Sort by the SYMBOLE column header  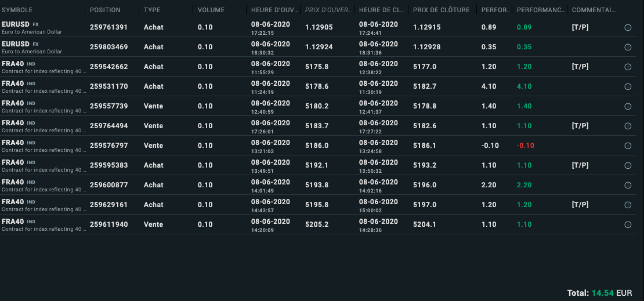[x=17, y=10]
